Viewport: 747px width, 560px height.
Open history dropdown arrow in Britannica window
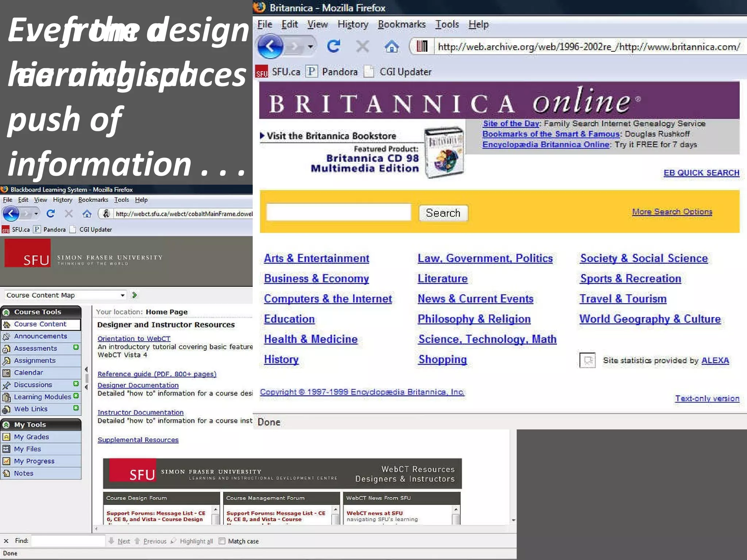tap(310, 47)
